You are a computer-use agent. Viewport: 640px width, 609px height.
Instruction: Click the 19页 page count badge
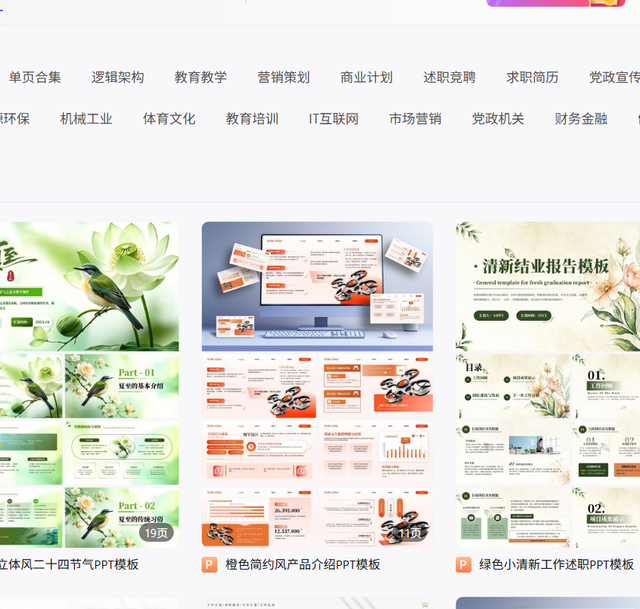point(156,533)
